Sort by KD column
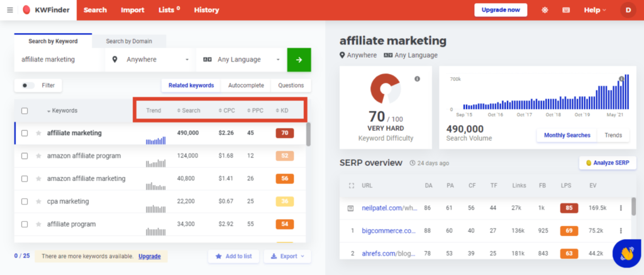Screen dimensions: 644x275 pyautogui.click(x=282, y=111)
